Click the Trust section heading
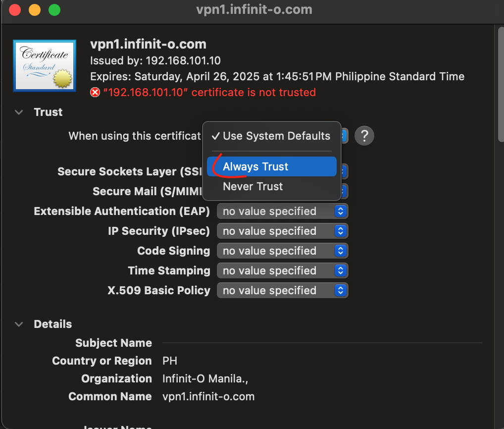The width and height of the screenshot is (504, 429). 48,112
